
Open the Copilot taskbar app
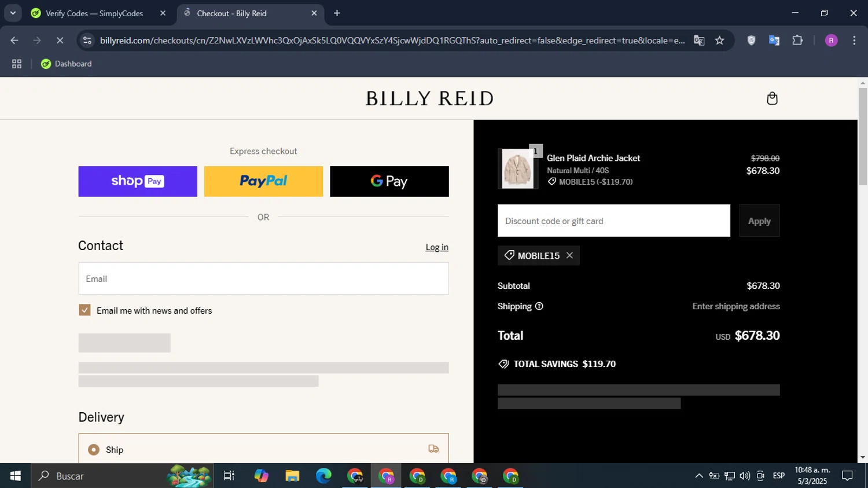(261, 476)
